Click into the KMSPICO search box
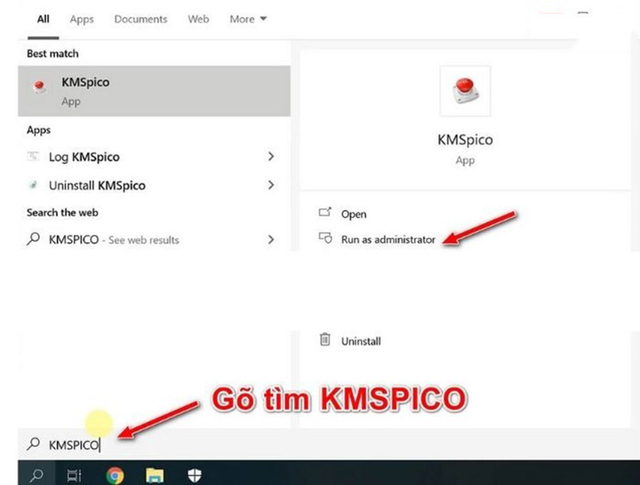 click(x=327, y=445)
